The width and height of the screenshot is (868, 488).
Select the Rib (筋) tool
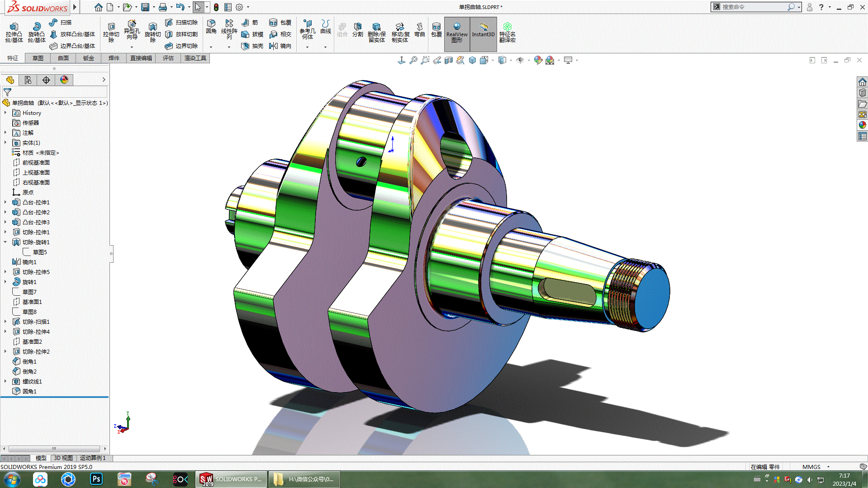250,22
